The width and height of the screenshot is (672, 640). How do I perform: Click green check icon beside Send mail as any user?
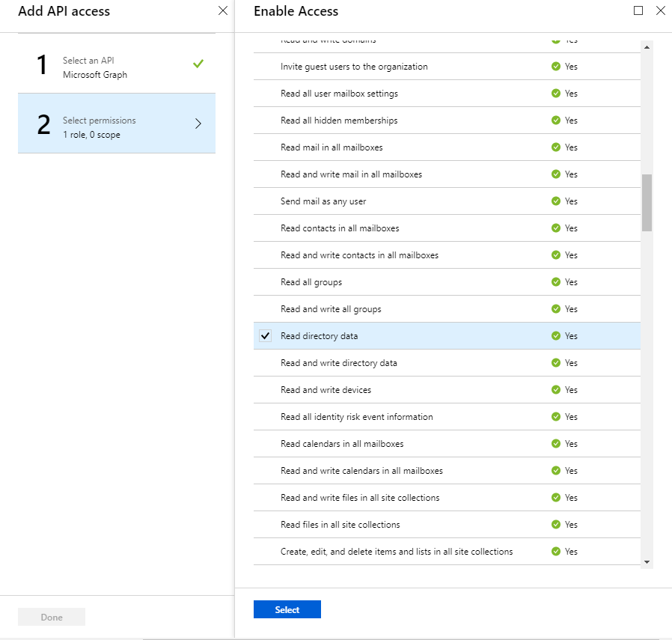pyautogui.click(x=556, y=201)
